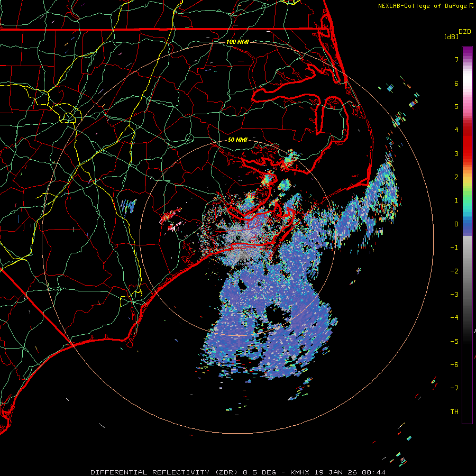Click the -1 value on color scale

454,248
